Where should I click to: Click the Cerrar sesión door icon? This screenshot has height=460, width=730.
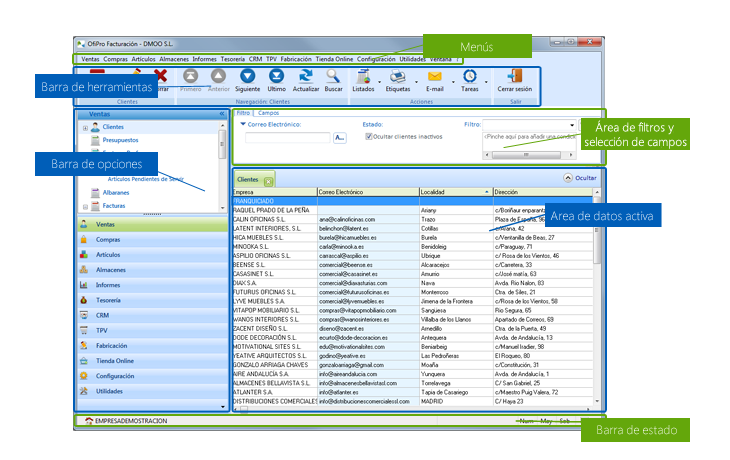pyautogui.click(x=514, y=78)
